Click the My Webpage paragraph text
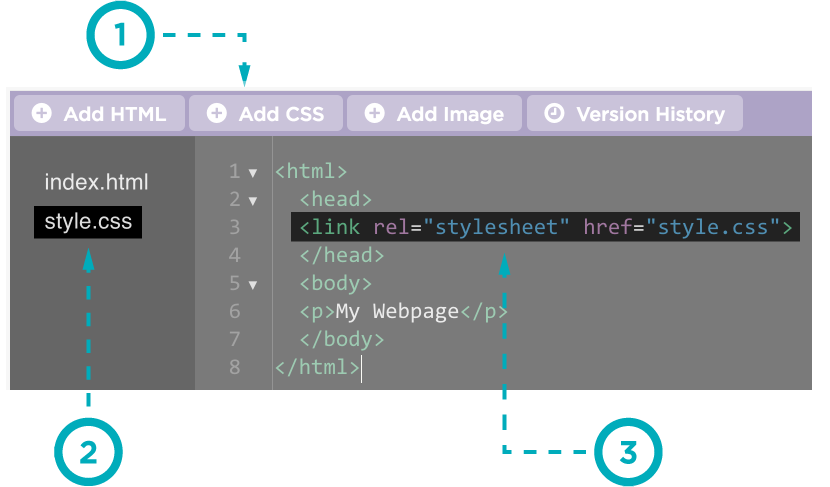 (397, 311)
